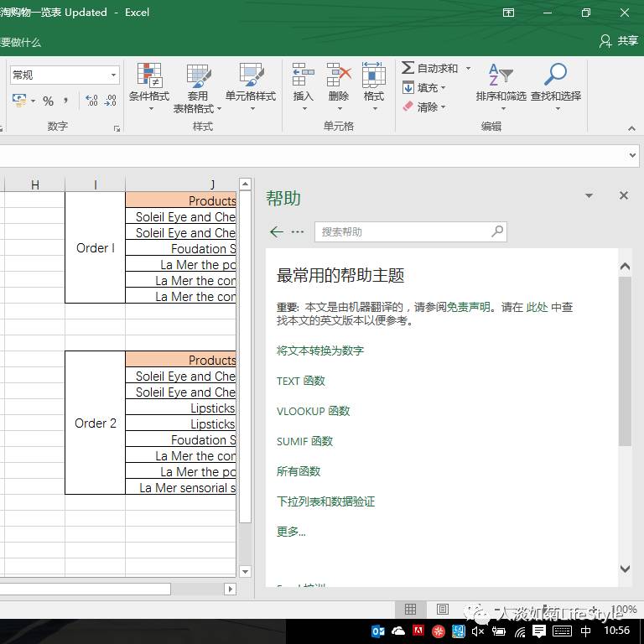644x644 pixels.
Task: Open the Action Center notifications icon
Action: (x=539, y=631)
